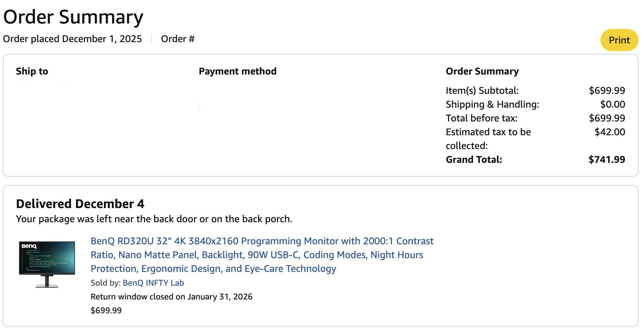
Task: Click the $42.00 estimated tax amount
Action: pos(609,132)
